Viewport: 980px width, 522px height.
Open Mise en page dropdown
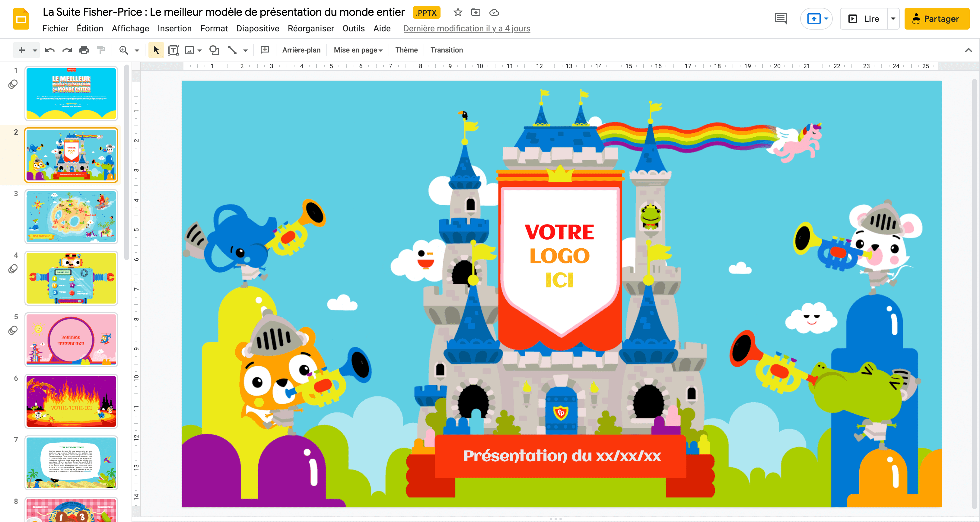pos(358,50)
